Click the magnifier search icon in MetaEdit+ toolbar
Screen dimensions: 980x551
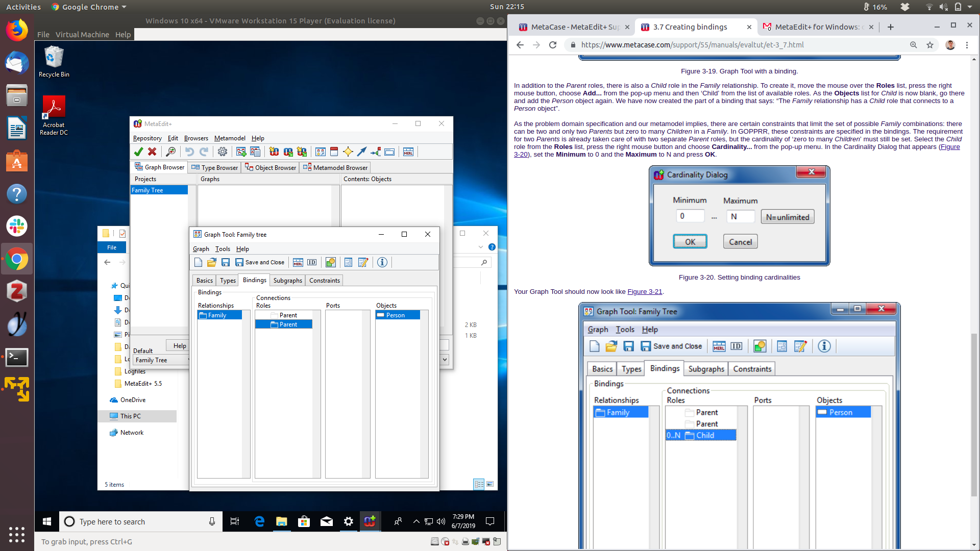tap(171, 152)
